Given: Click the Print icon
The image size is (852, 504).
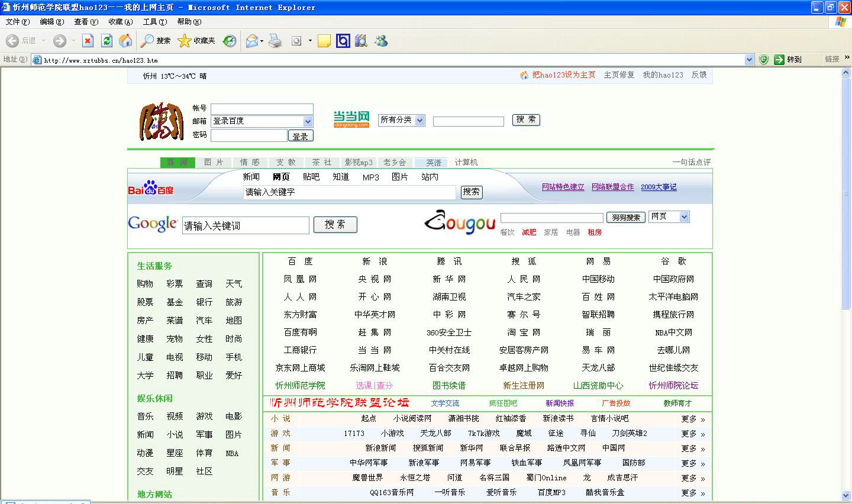Looking at the screenshot, I should [275, 41].
